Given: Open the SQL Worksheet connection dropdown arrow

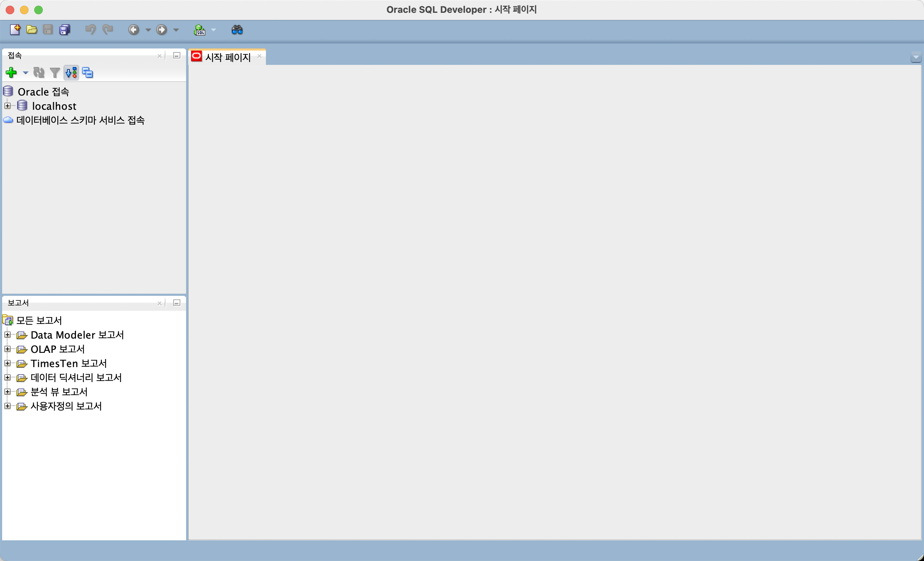Looking at the screenshot, I should click(x=214, y=30).
